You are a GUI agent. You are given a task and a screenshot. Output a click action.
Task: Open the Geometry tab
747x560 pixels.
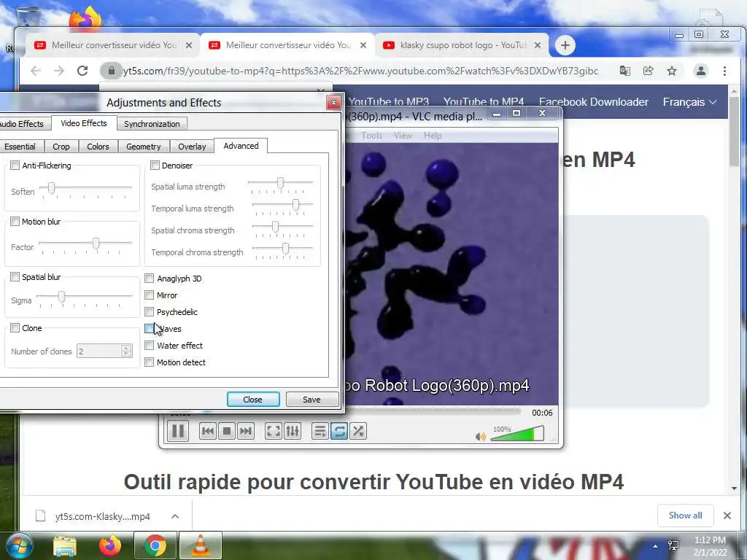[x=144, y=147]
